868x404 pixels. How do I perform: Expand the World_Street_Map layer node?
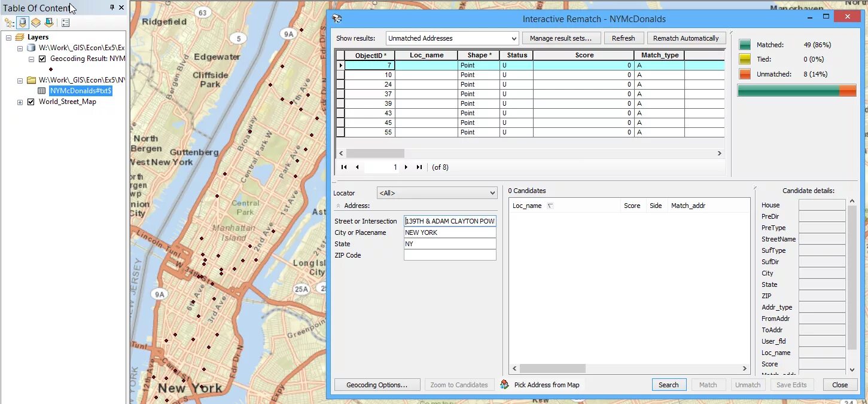click(x=20, y=102)
